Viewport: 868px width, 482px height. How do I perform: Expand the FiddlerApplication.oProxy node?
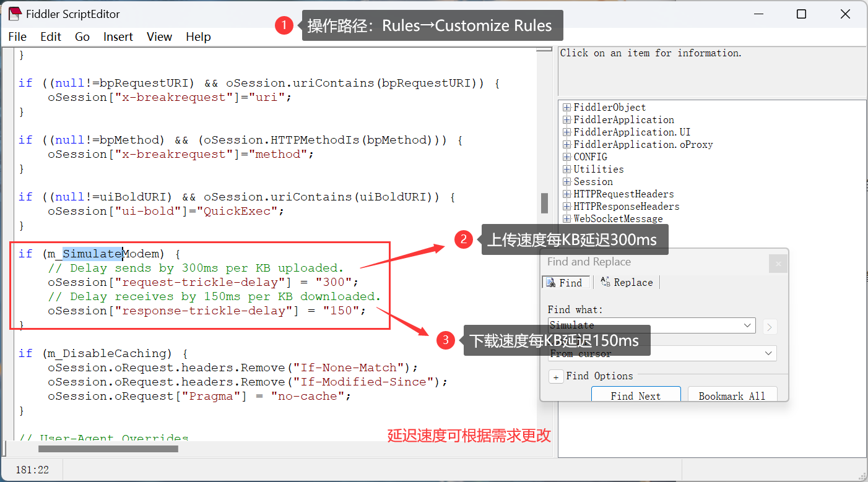pyautogui.click(x=566, y=145)
